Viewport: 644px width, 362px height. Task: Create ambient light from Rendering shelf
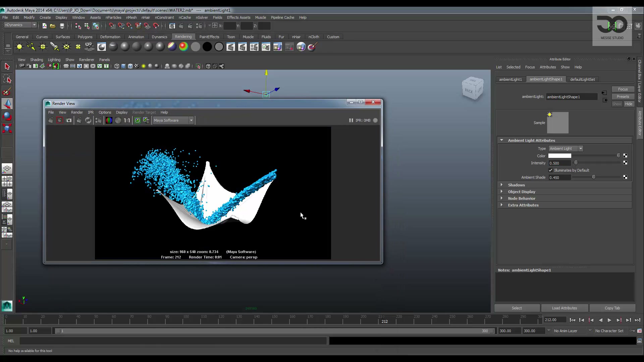coord(19,47)
